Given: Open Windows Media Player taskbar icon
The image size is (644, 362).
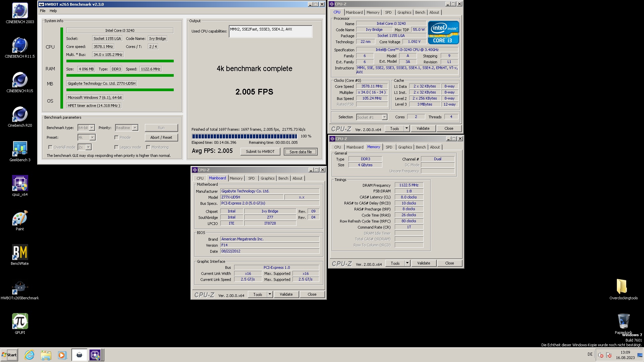Looking at the screenshot, I should tap(62, 355).
